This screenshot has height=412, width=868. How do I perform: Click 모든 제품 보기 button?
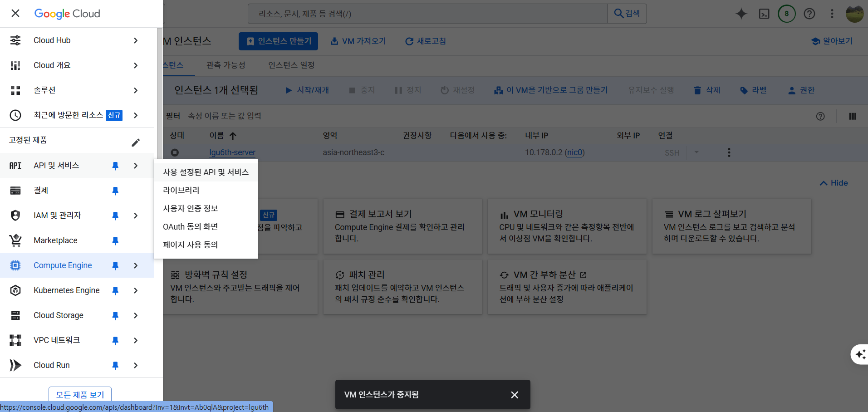(80, 395)
